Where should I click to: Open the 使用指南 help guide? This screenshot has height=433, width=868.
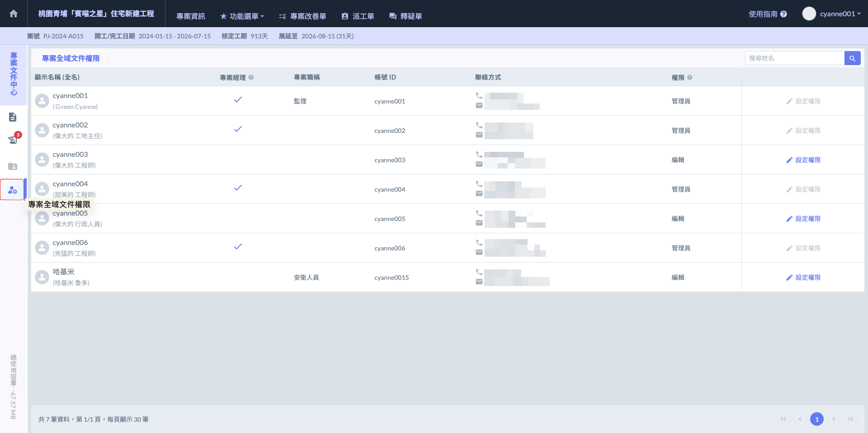pyautogui.click(x=767, y=14)
